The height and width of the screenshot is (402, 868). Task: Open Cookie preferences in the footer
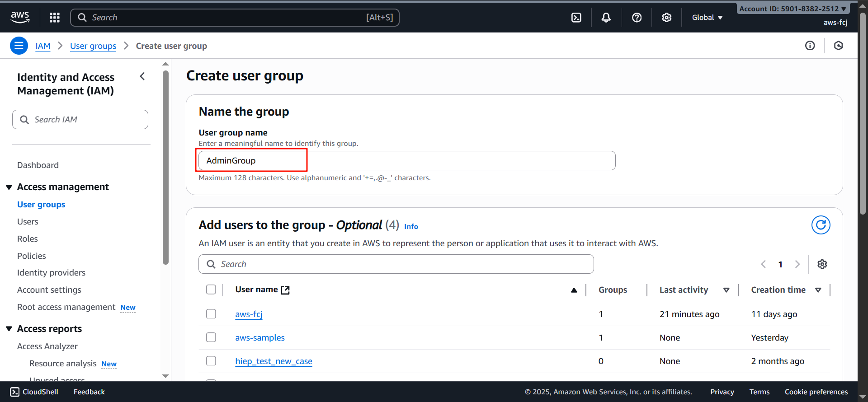(816, 392)
